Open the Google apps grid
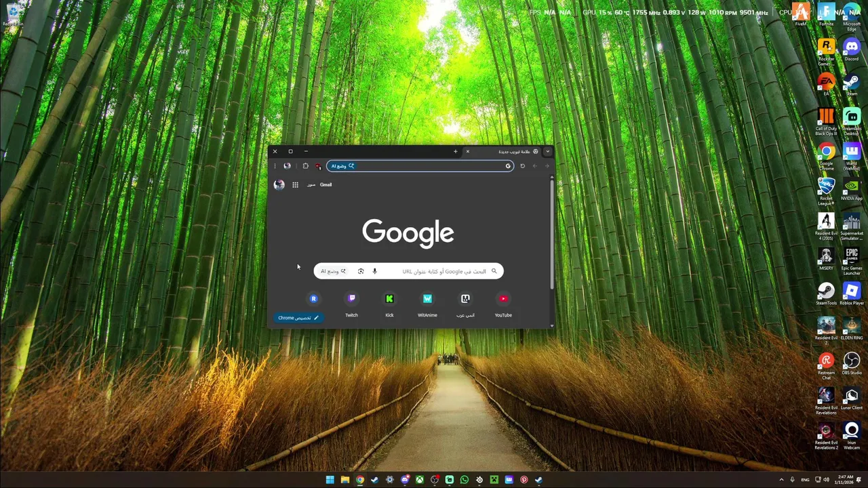The height and width of the screenshot is (488, 868). 295,185
